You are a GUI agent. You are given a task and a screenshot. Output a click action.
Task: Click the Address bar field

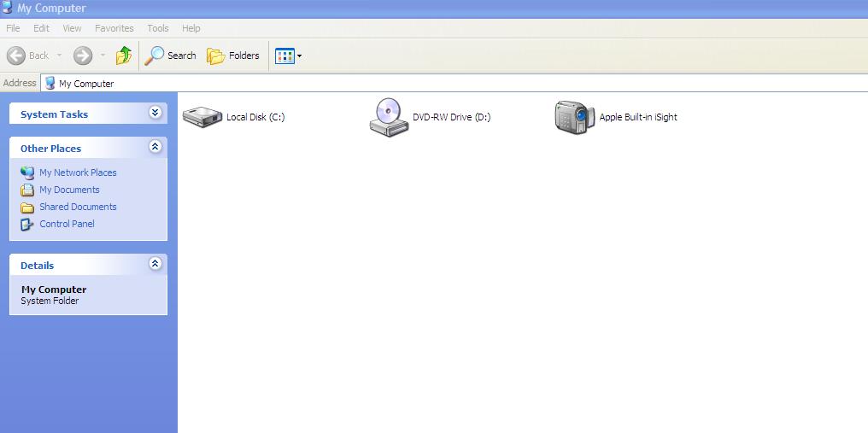pyautogui.click(x=454, y=83)
